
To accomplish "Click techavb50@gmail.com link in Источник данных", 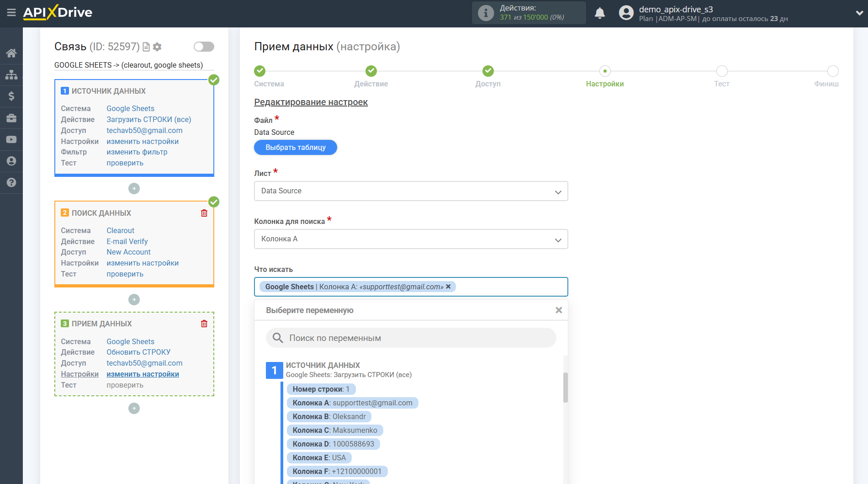I will click(x=144, y=130).
